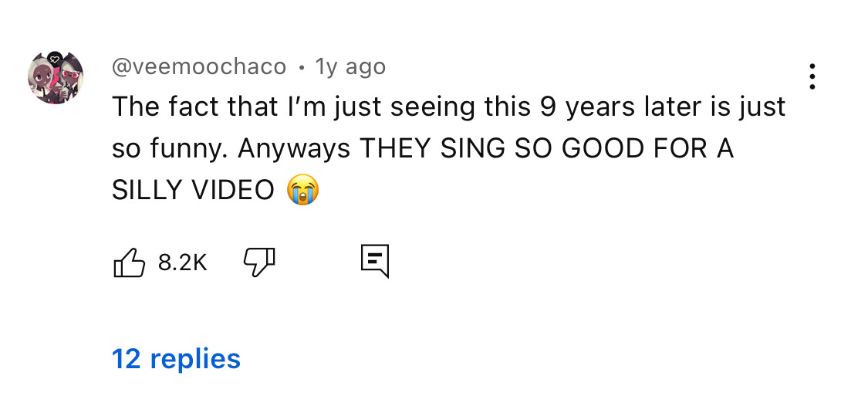This screenshot has height=413, width=868.
Task: Click the 8.2K like count
Action: (x=183, y=263)
